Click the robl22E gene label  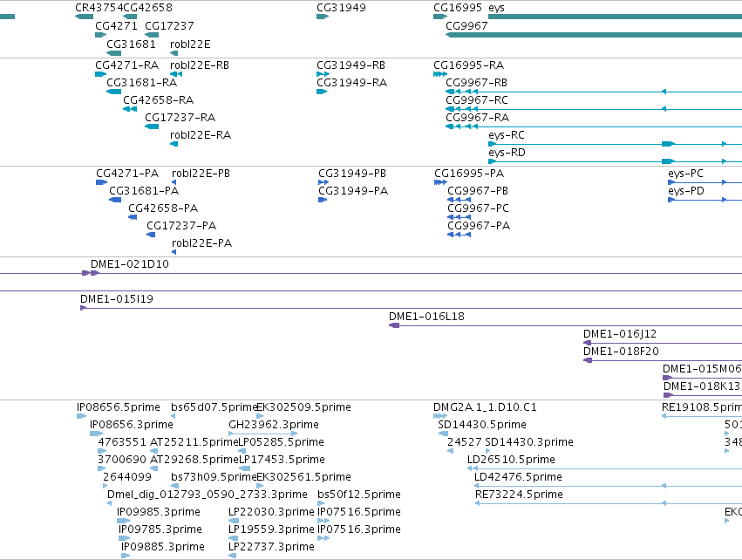[x=190, y=44]
